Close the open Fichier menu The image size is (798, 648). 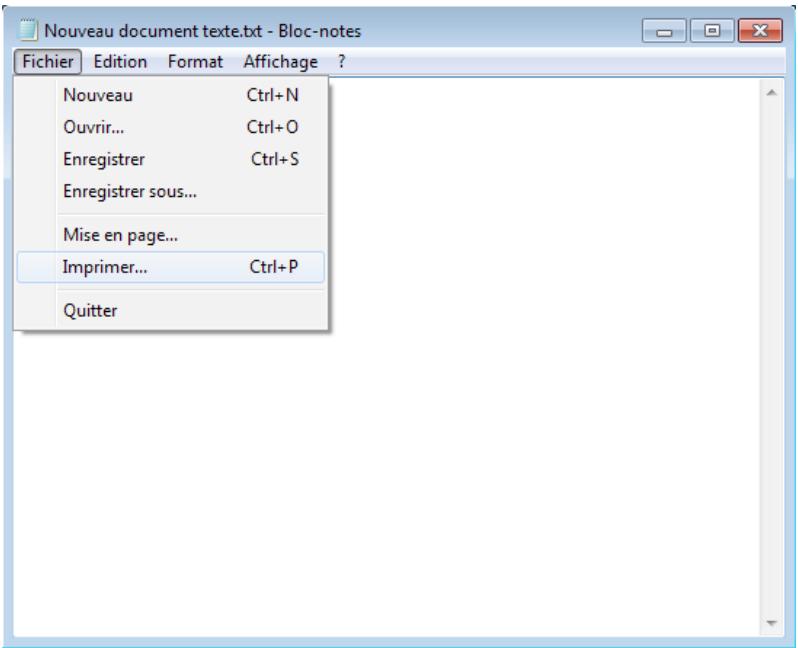(49, 62)
